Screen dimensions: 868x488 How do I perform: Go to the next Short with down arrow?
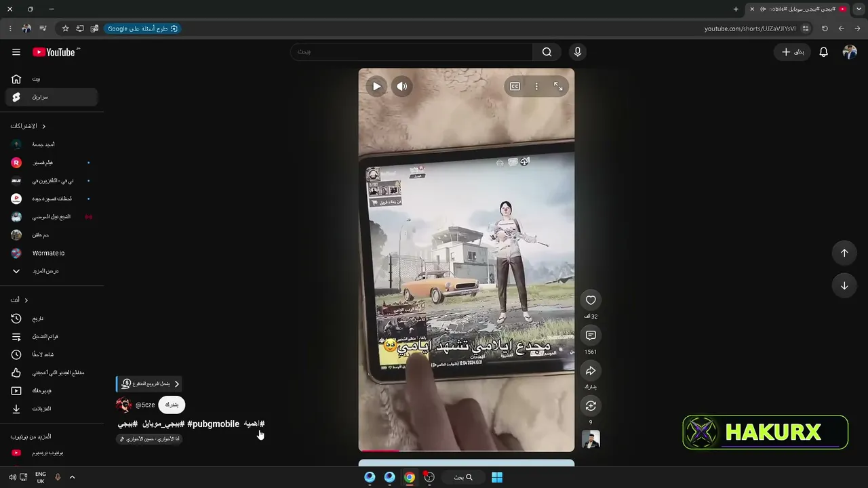[844, 285]
